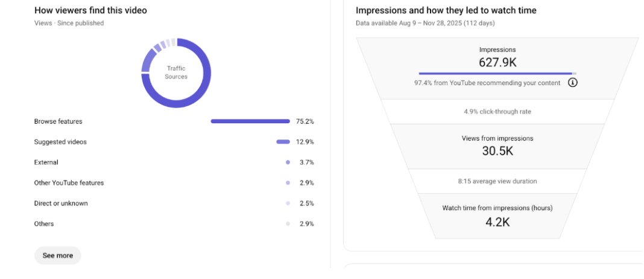Select the Direct or unknown row
Screen dimensions: 644x279
coord(61,204)
